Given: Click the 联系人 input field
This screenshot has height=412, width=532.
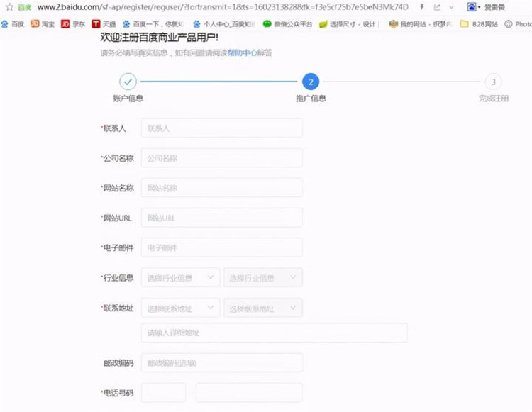Looking at the screenshot, I should pos(221,128).
